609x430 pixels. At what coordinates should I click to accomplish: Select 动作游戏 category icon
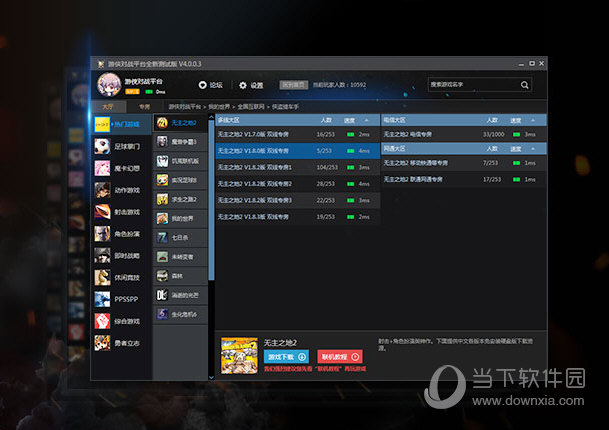pos(102,190)
